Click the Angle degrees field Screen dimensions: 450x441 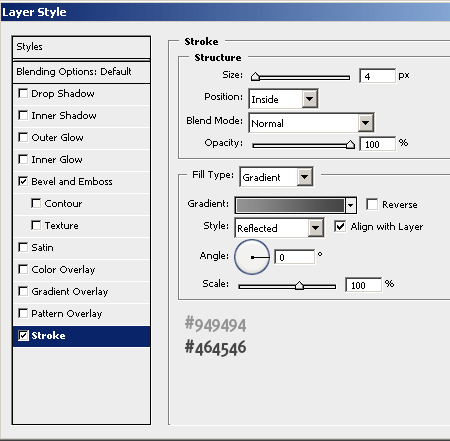coord(295,257)
